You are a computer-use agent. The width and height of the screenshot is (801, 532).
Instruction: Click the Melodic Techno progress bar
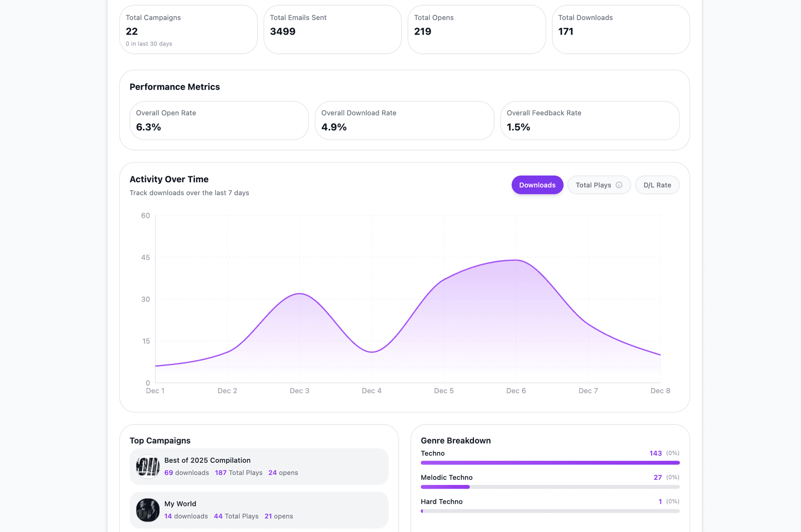(x=550, y=487)
